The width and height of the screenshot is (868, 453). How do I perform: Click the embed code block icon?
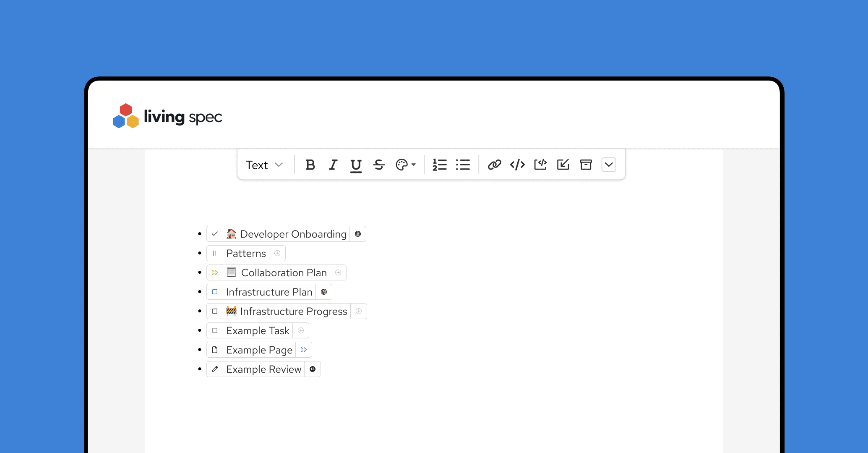540,165
